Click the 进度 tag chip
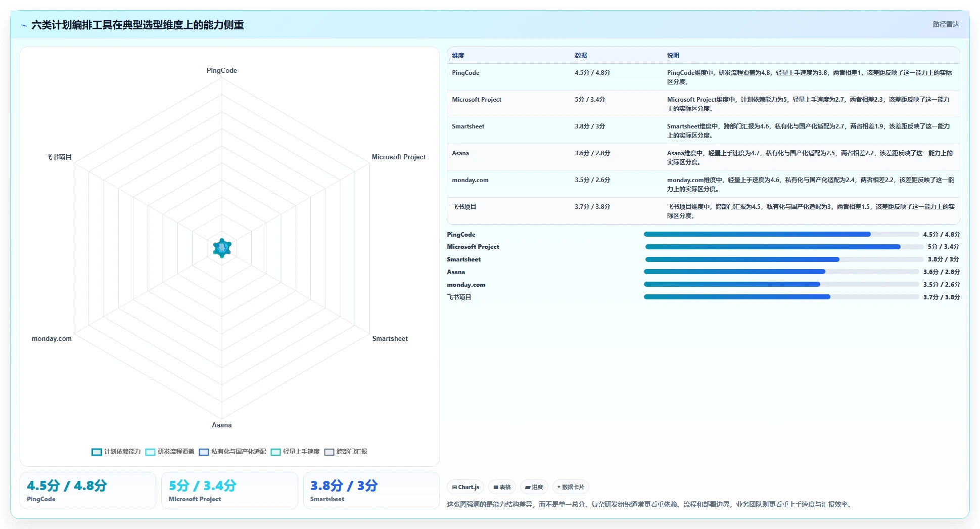 (534, 487)
